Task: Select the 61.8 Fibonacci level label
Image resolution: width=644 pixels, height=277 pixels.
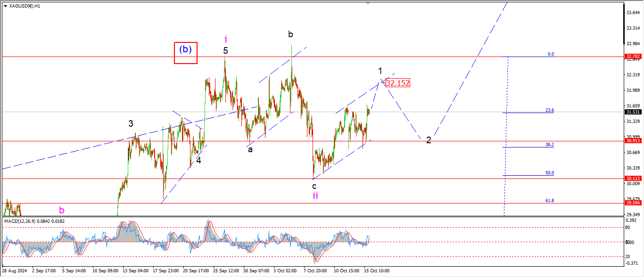Action: [550, 200]
